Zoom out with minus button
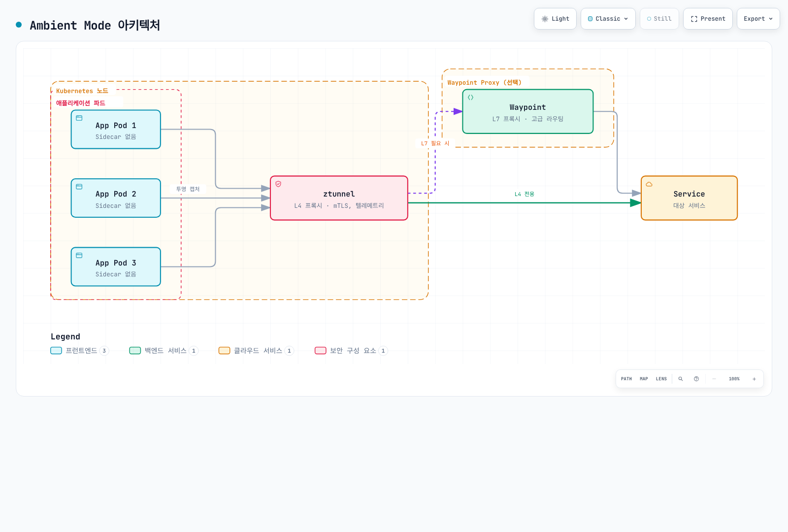The width and height of the screenshot is (788, 532). tap(714, 379)
